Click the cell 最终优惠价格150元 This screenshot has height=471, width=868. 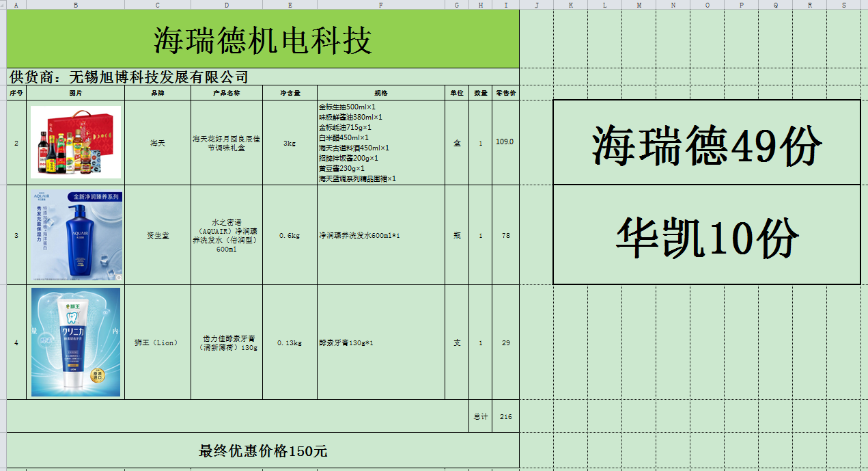[263, 450]
